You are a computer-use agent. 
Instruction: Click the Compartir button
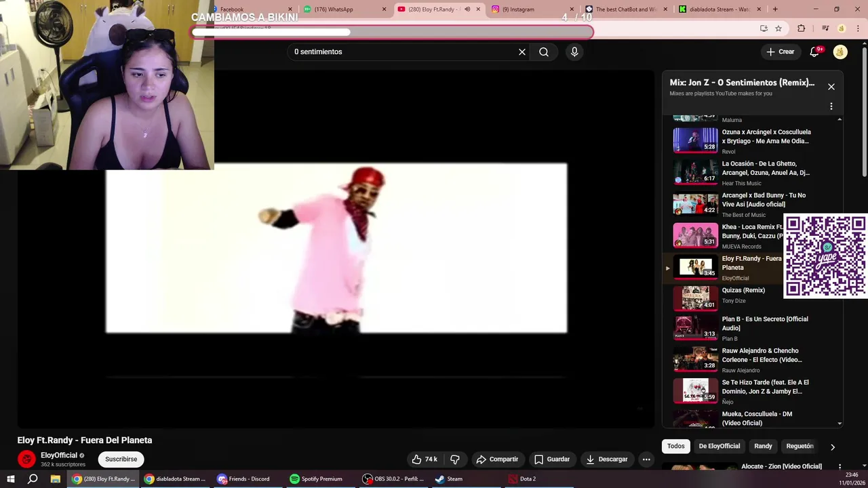[498, 459]
